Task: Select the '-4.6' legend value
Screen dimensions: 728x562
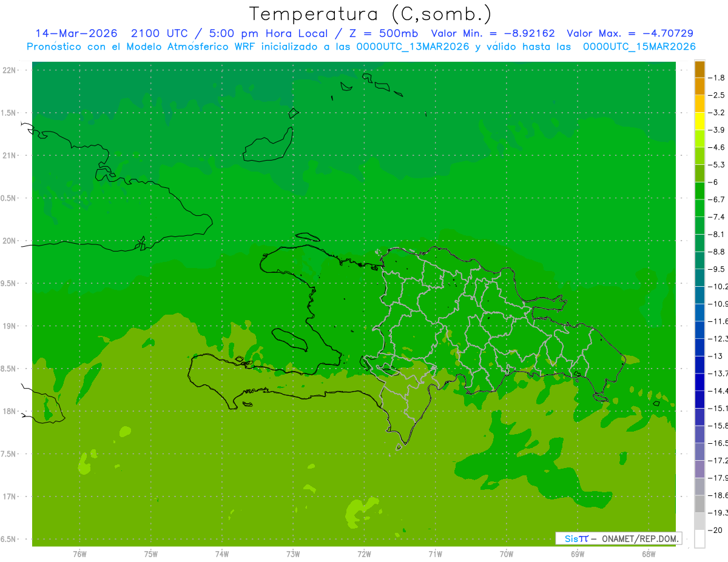Action: pyautogui.click(x=717, y=147)
